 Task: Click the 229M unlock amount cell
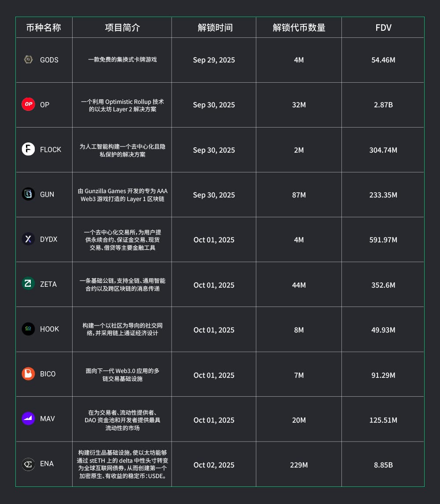pyautogui.click(x=299, y=465)
